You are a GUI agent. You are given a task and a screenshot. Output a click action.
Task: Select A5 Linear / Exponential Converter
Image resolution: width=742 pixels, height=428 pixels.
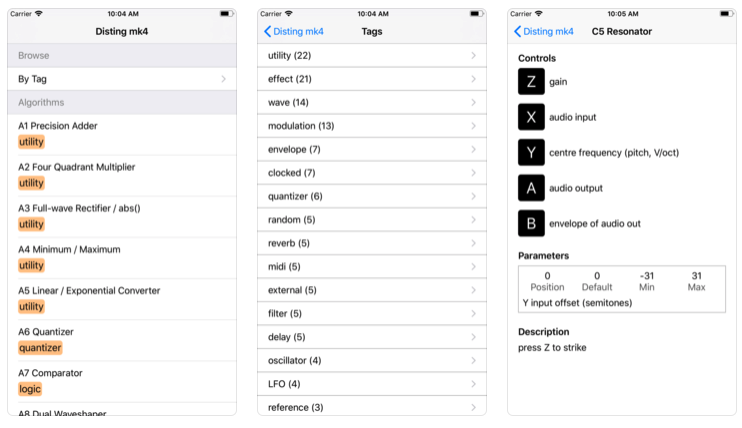click(x=122, y=299)
